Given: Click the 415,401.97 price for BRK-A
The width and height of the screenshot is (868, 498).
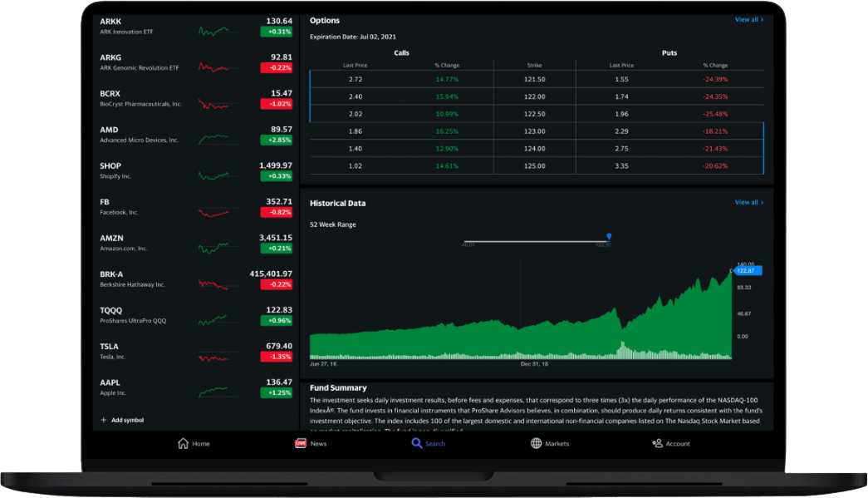Looking at the screenshot, I should [271, 274].
